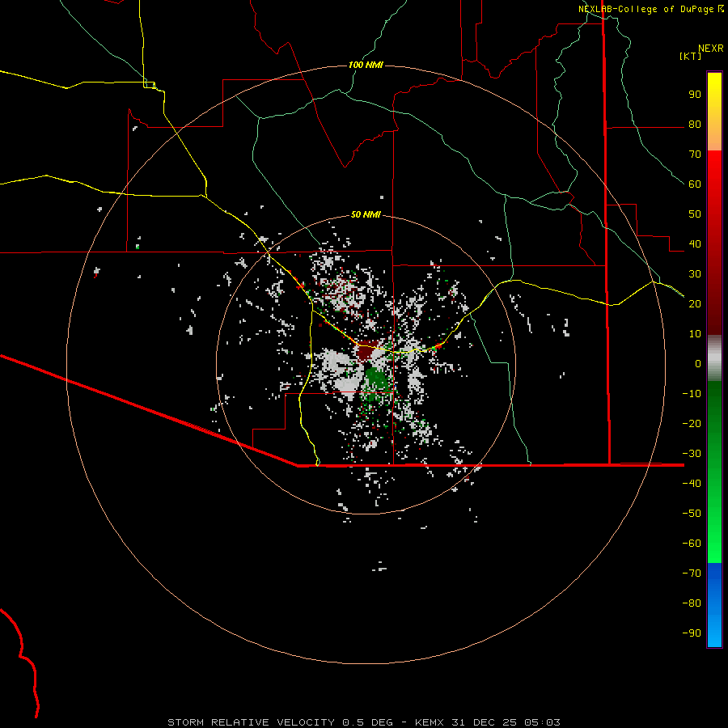The height and width of the screenshot is (728, 728).
Task: Click the 80 value on velocity scale
Action: (695, 125)
